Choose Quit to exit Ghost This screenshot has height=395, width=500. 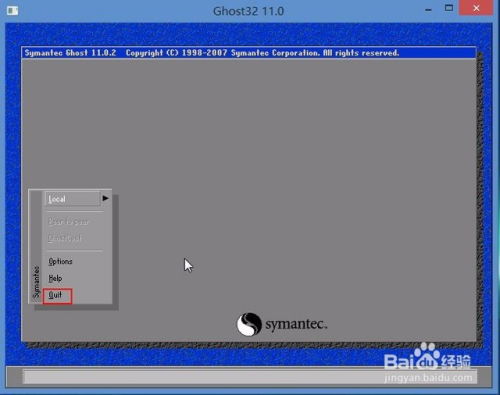[x=57, y=296]
